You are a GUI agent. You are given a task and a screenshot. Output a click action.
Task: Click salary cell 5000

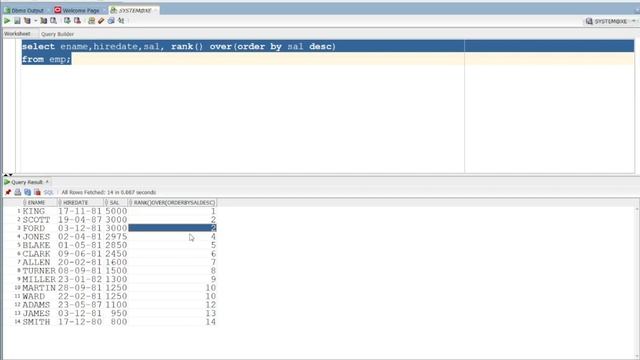point(116,211)
